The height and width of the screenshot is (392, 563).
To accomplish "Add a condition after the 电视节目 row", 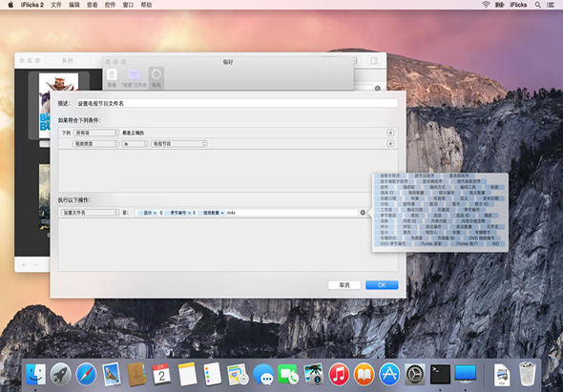I will [390, 144].
